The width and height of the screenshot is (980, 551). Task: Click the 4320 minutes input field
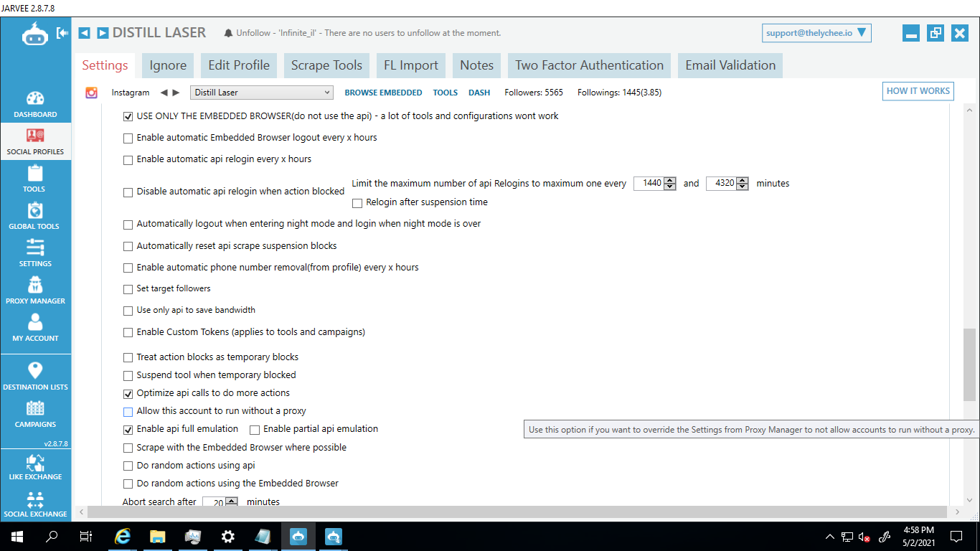point(722,184)
